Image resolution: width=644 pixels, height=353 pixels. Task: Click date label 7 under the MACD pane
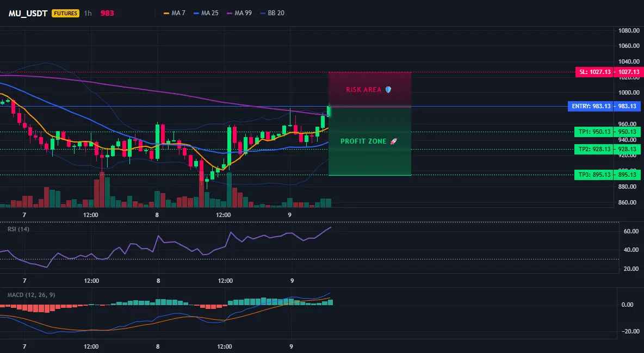(24, 346)
